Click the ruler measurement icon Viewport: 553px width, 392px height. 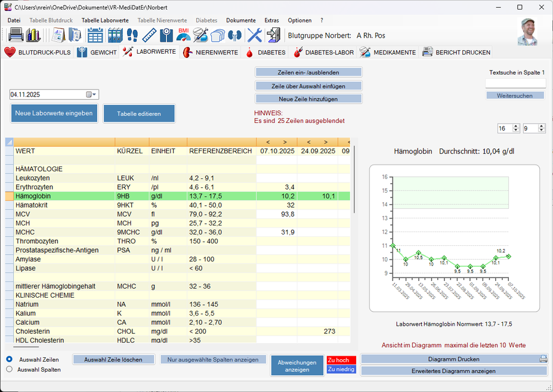click(x=149, y=35)
